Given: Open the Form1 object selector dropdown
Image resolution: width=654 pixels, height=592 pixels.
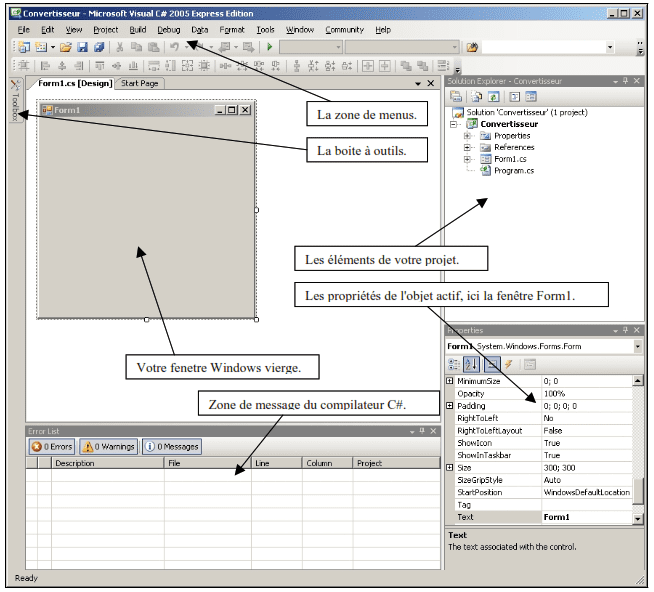Looking at the screenshot, I should 637,347.
